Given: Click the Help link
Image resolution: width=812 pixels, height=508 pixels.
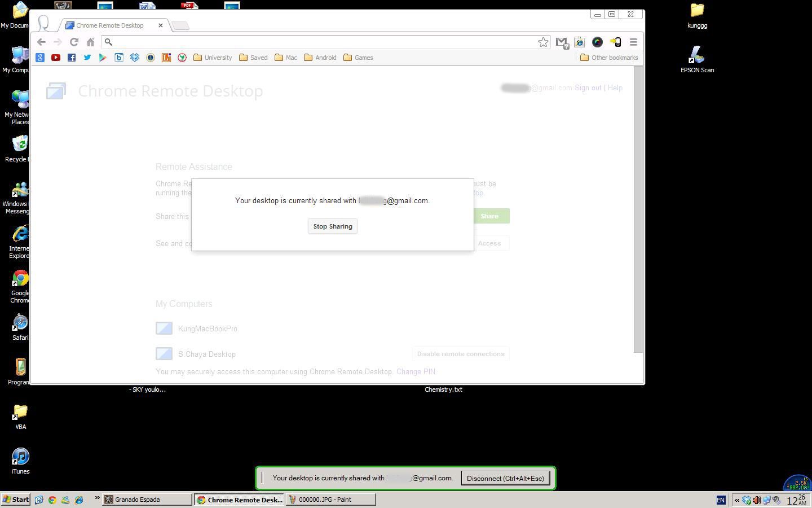Looking at the screenshot, I should point(615,88).
